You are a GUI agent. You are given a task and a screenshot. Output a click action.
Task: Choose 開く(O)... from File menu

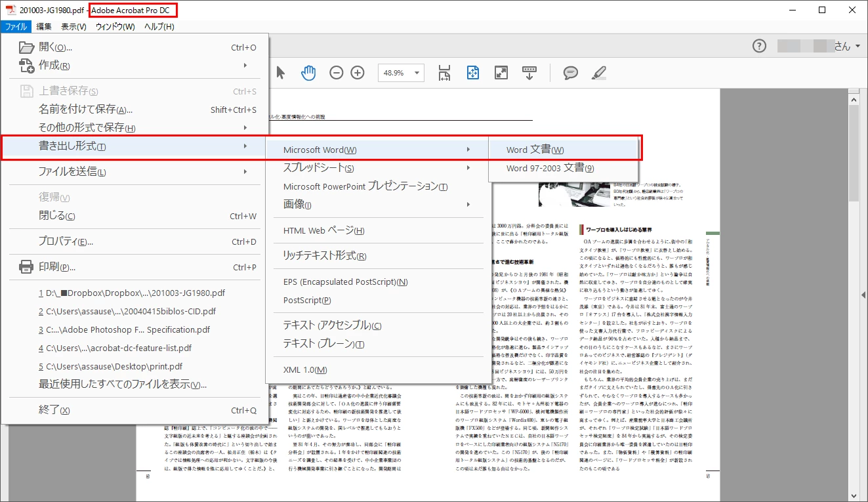(134, 47)
